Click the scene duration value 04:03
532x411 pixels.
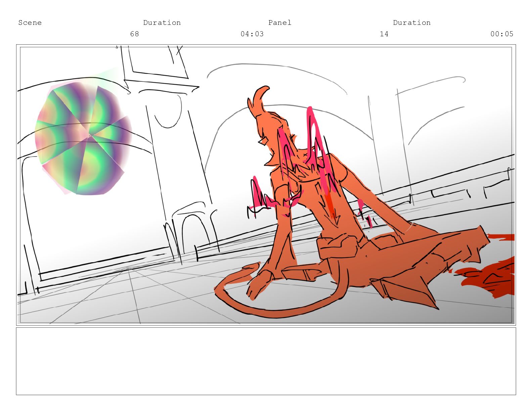[252, 34]
